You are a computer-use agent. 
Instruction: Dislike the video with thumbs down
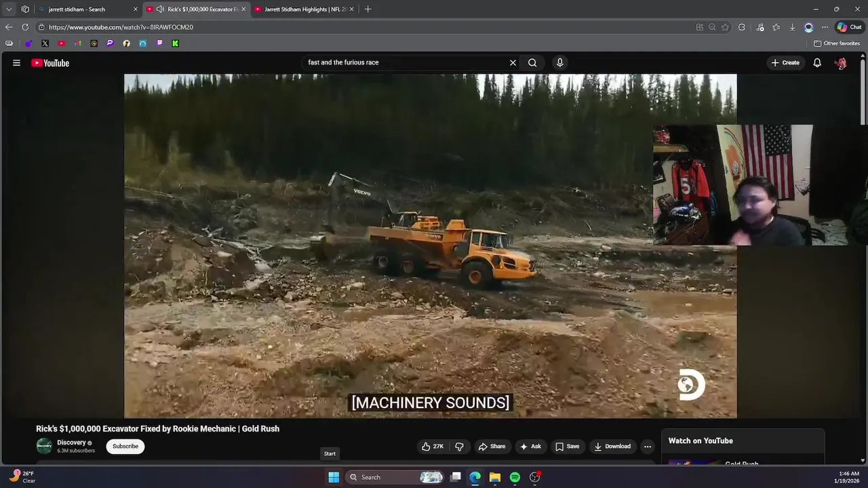(459, 446)
